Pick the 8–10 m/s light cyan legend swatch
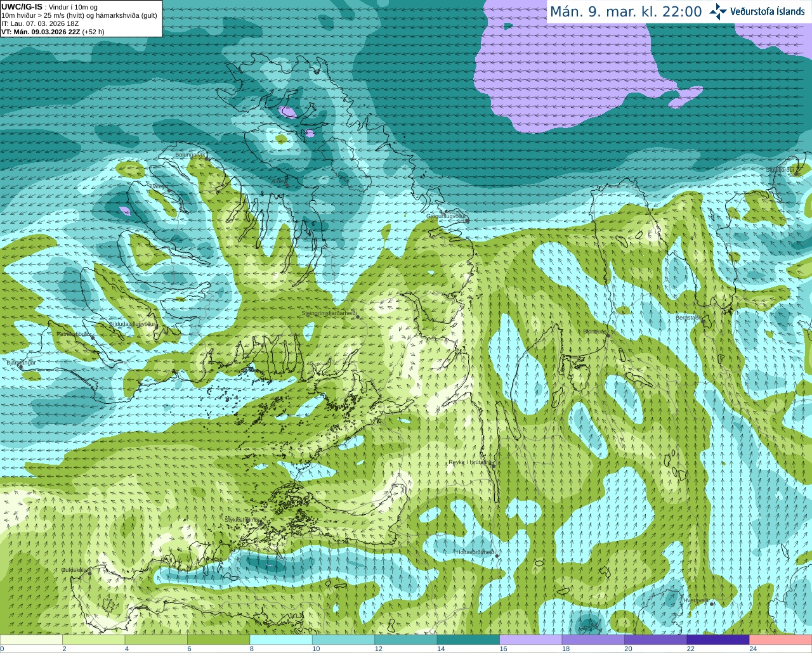The width and height of the screenshot is (812, 653). pos(281,640)
